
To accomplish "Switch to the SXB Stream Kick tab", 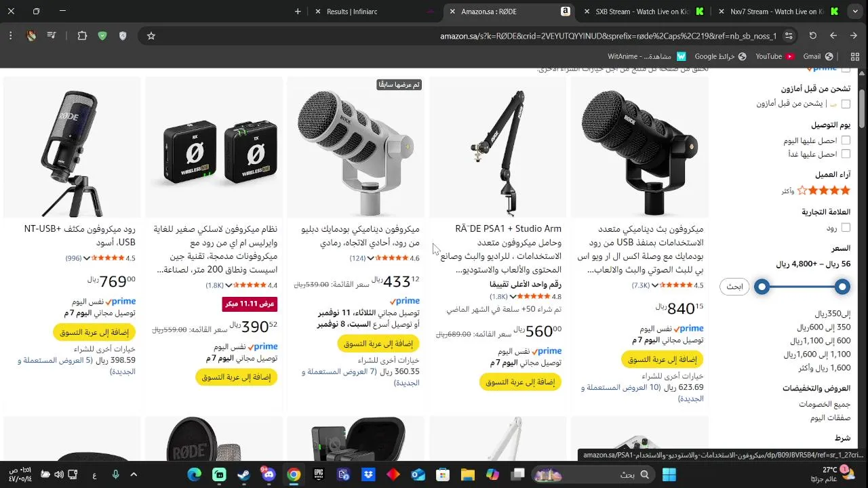I will pyautogui.click(x=642, y=12).
